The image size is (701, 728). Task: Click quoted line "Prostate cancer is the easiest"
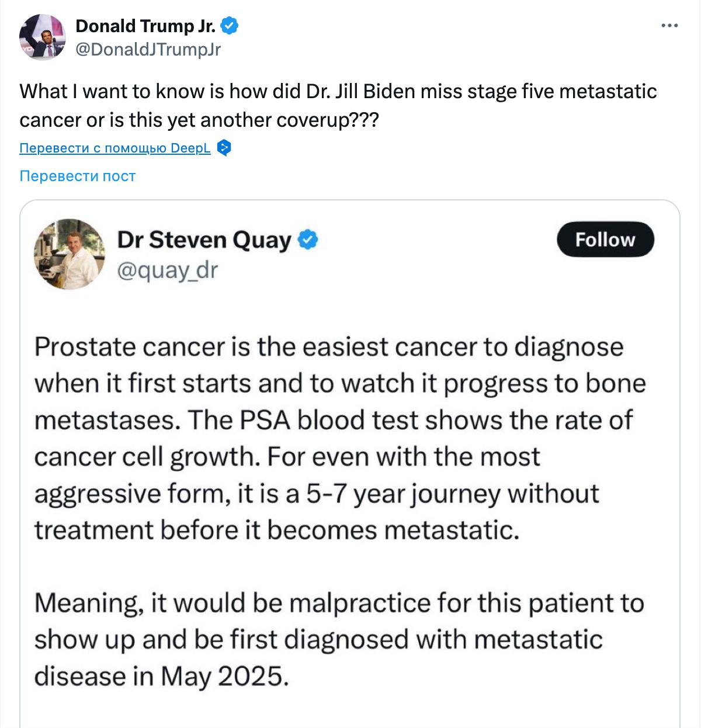coord(329,347)
